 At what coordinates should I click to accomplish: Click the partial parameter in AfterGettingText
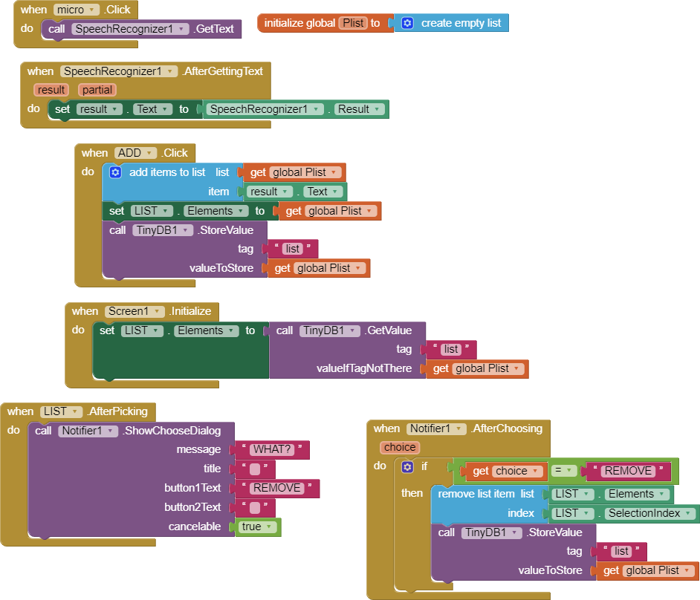(x=97, y=90)
